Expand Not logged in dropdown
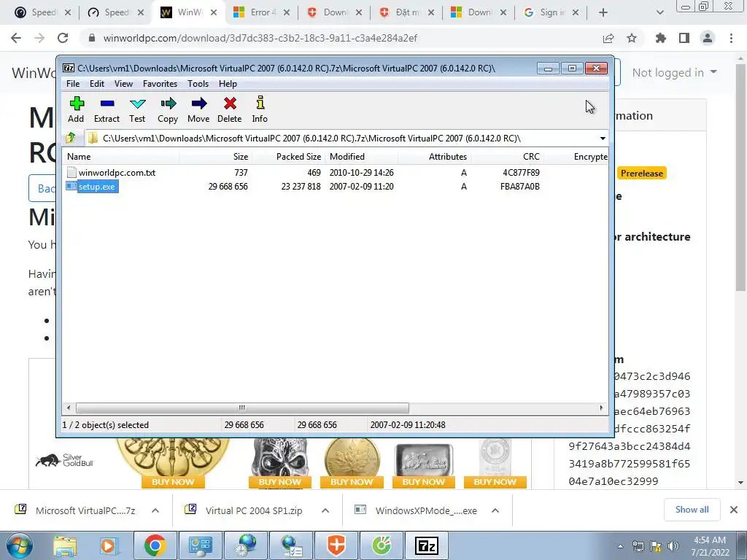747x560 pixels. pyautogui.click(x=674, y=72)
